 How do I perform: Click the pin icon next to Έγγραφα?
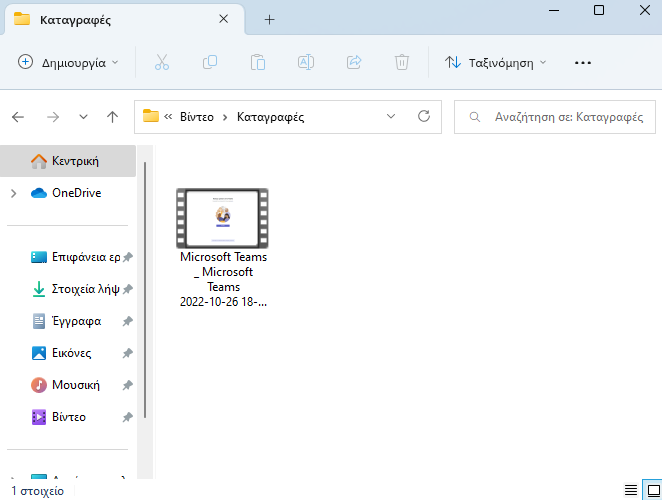coord(128,321)
